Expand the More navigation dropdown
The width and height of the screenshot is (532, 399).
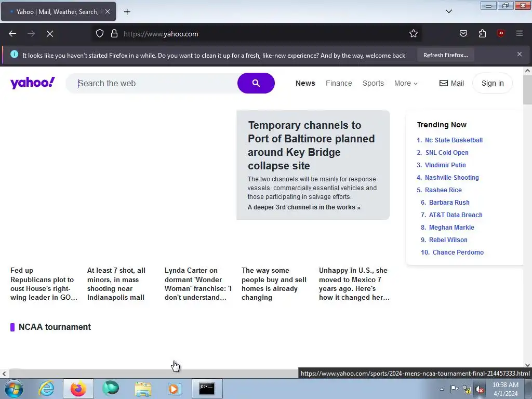(406, 83)
